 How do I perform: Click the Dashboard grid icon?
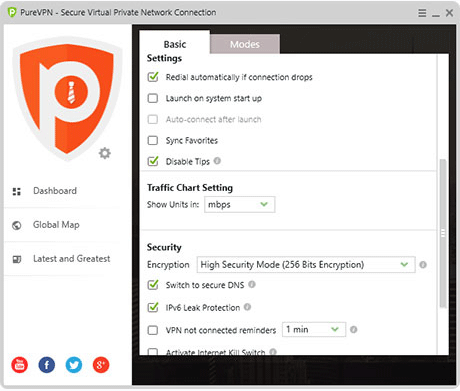click(x=17, y=191)
